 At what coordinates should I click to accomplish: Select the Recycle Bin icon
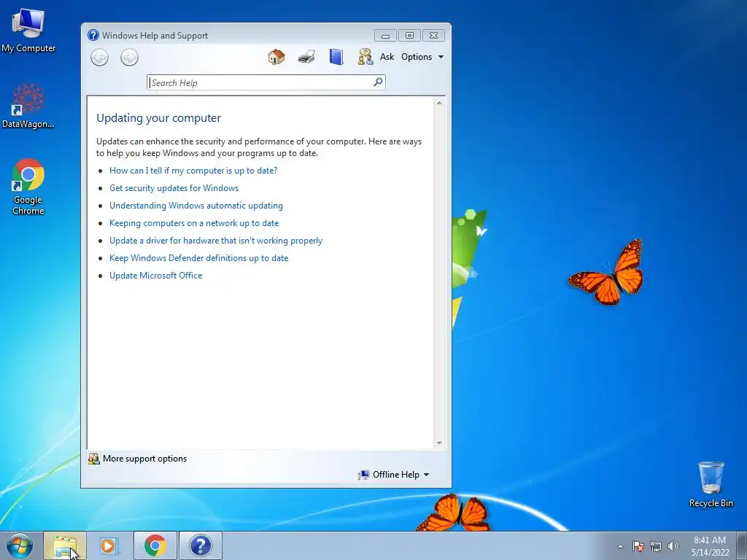pos(711,484)
